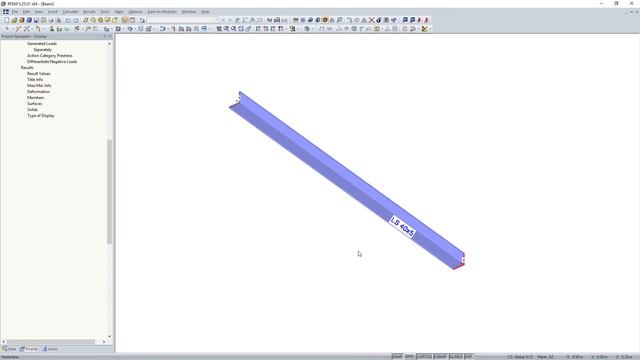Toggle CARTES in the status bar
The width and height of the screenshot is (640, 360).
point(424,357)
